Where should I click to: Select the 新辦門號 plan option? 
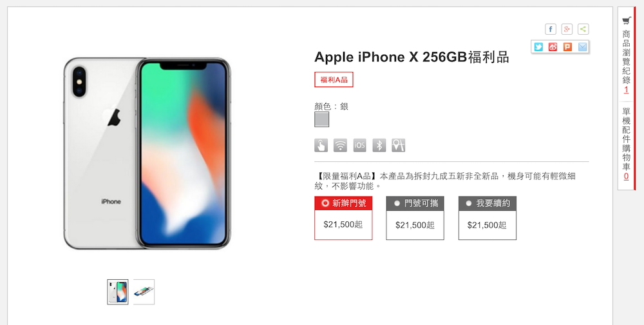[343, 218]
